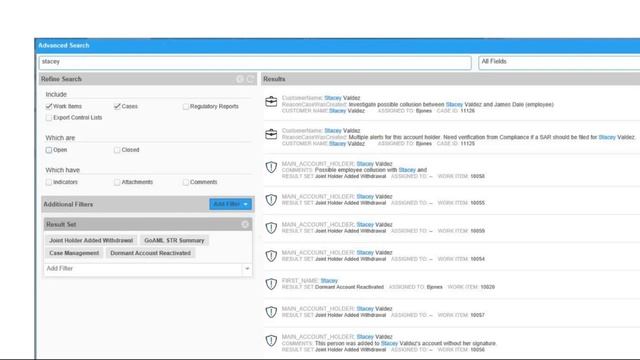Open work item 10059 account holder Stacey link
The height and width of the screenshot is (360, 640).
pyautogui.click(x=365, y=224)
